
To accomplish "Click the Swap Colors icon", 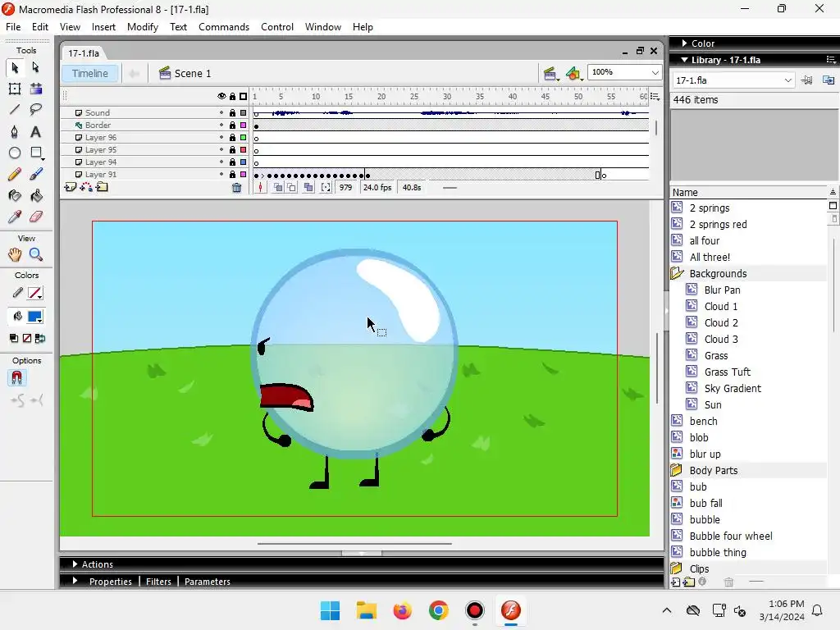I will pos(40,338).
